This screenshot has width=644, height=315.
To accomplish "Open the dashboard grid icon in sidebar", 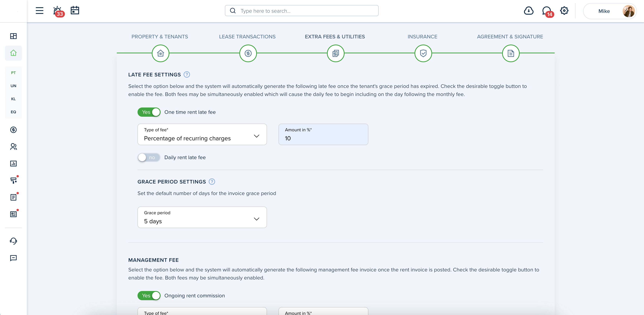I will pyautogui.click(x=13, y=36).
